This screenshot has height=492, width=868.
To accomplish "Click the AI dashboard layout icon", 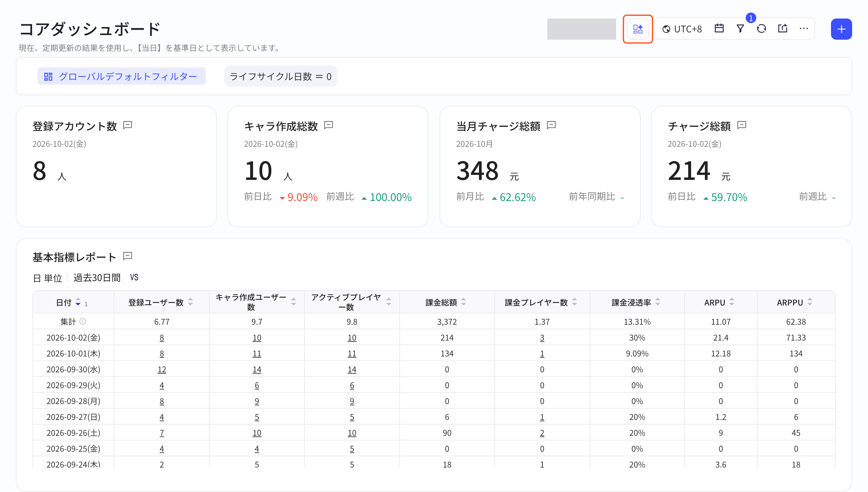I will tap(637, 29).
